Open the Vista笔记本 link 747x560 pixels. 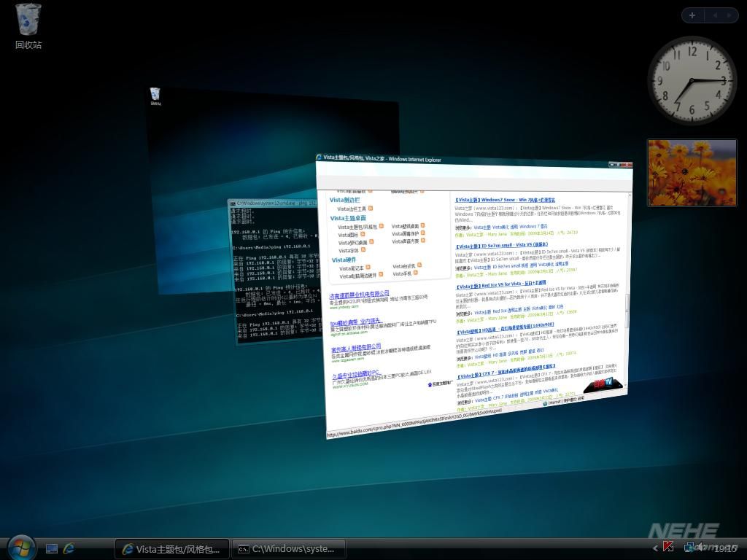352,268
